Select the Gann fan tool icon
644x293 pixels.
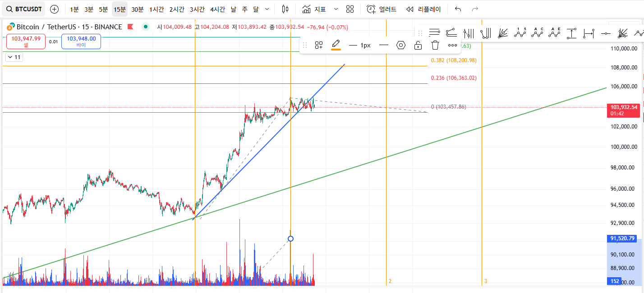click(503, 32)
